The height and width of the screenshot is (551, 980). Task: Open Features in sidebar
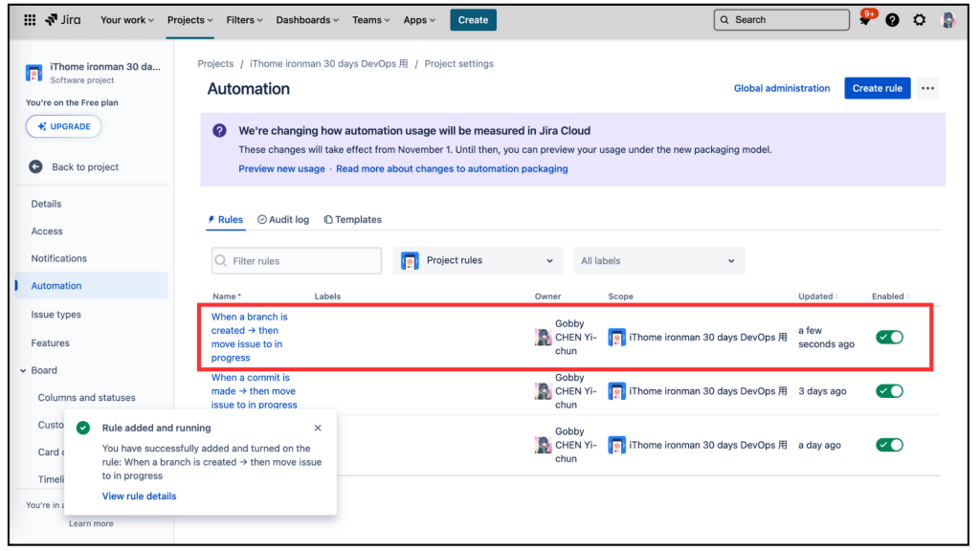[50, 343]
